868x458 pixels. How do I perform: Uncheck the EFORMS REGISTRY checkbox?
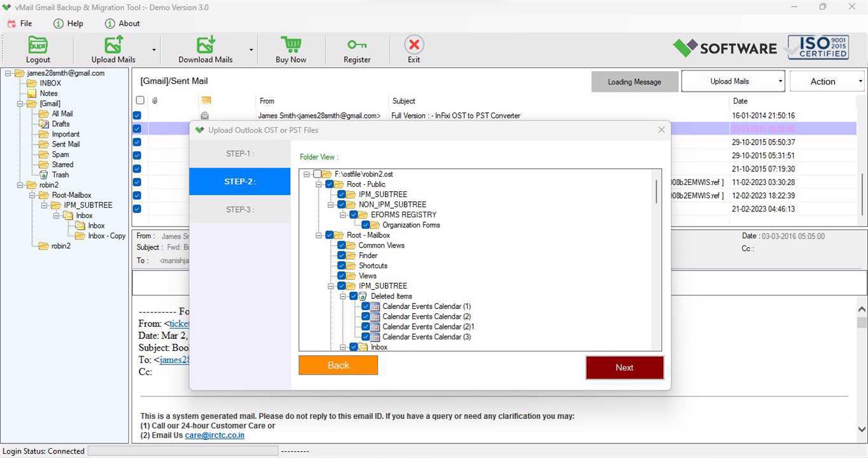354,215
